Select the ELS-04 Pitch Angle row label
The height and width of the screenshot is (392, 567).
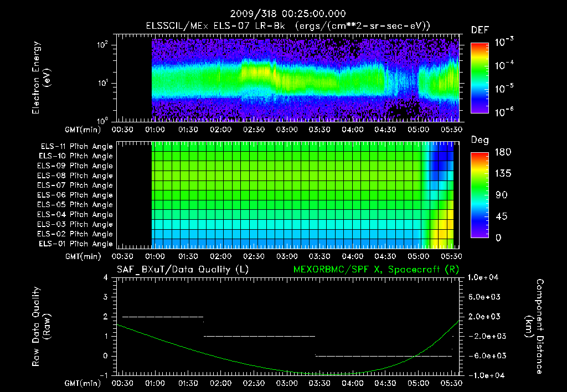point(75,214)
